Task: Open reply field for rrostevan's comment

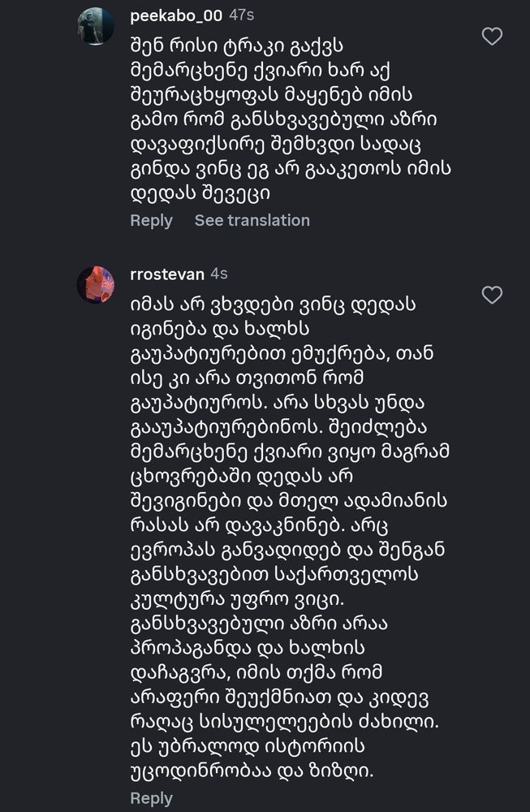Action: 151,798
